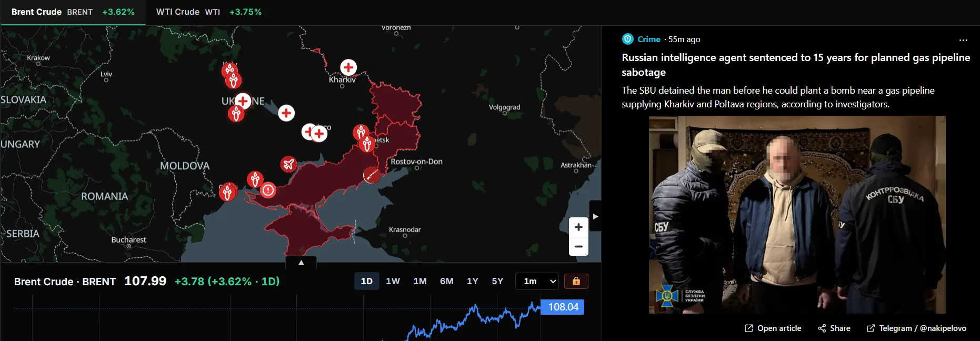Select the rifle marker near Rostov-on-Don
This screenshot has width=980, height=341.
click(372, 175)
